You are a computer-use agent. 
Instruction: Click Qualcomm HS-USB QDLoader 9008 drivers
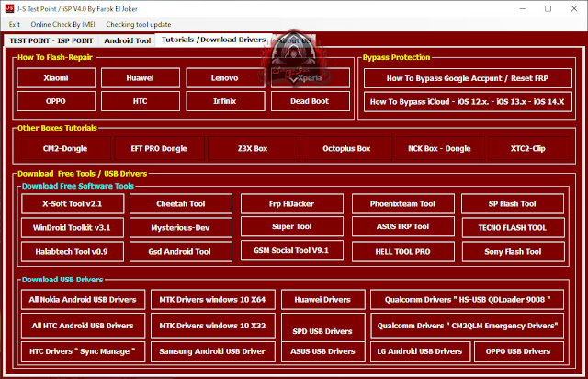point(468,299)
